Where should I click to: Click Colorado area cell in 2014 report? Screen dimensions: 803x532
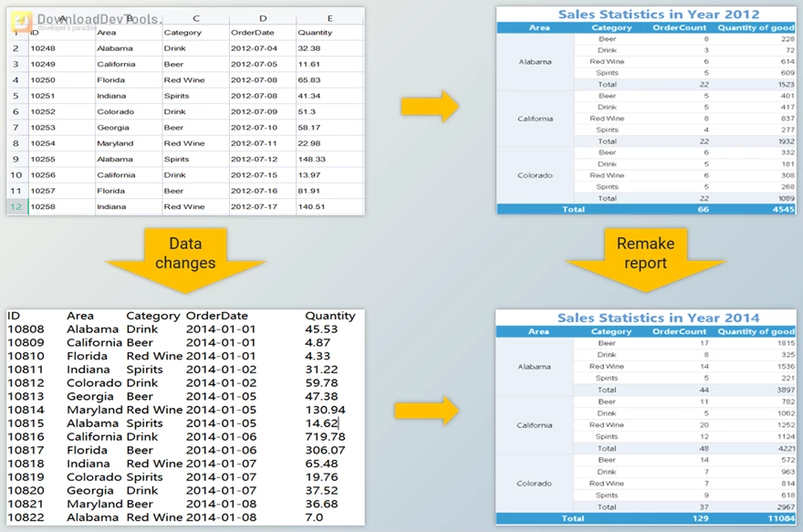534,483
